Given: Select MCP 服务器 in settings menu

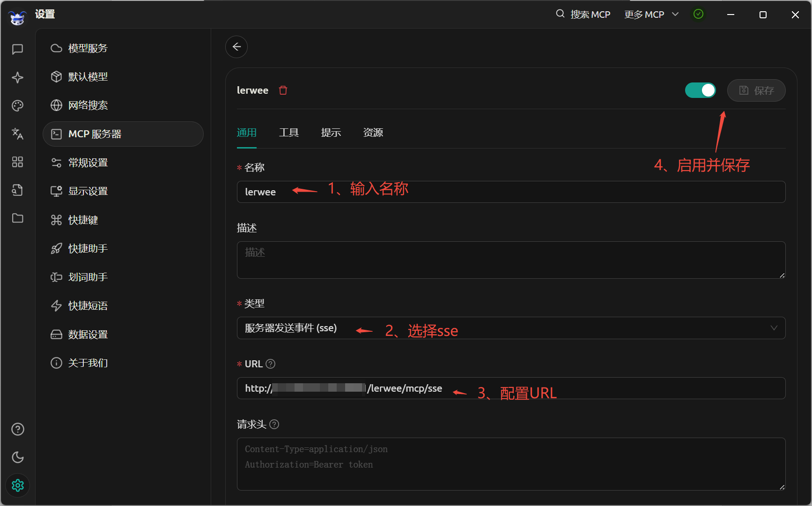Looking at the screenshot, I should pos(123,134).
